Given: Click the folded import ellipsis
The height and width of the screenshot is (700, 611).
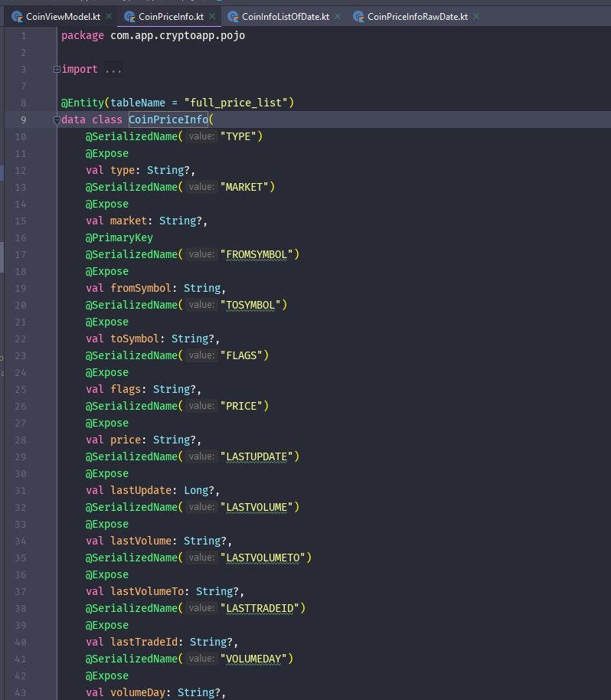Looking at the screenshot, I should click(113, 70).
